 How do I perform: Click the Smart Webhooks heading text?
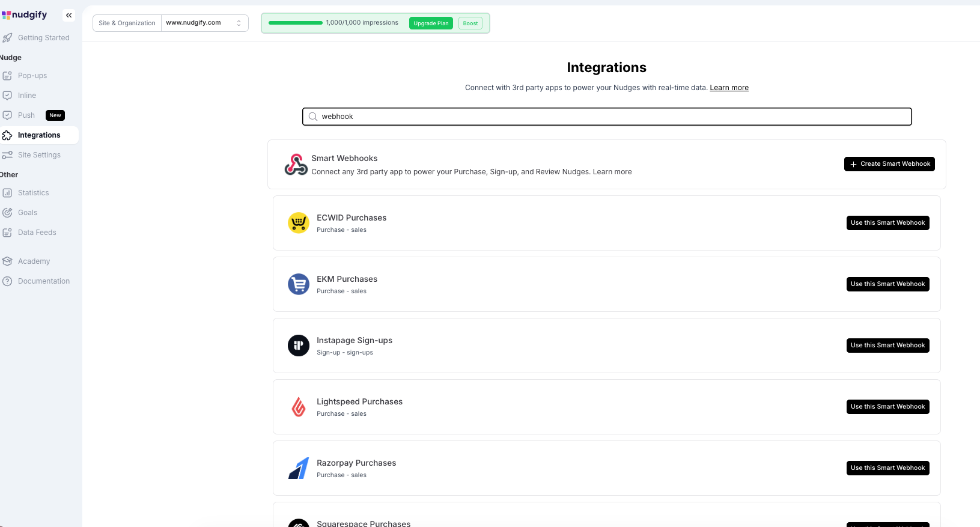click(x=344, y=159)
